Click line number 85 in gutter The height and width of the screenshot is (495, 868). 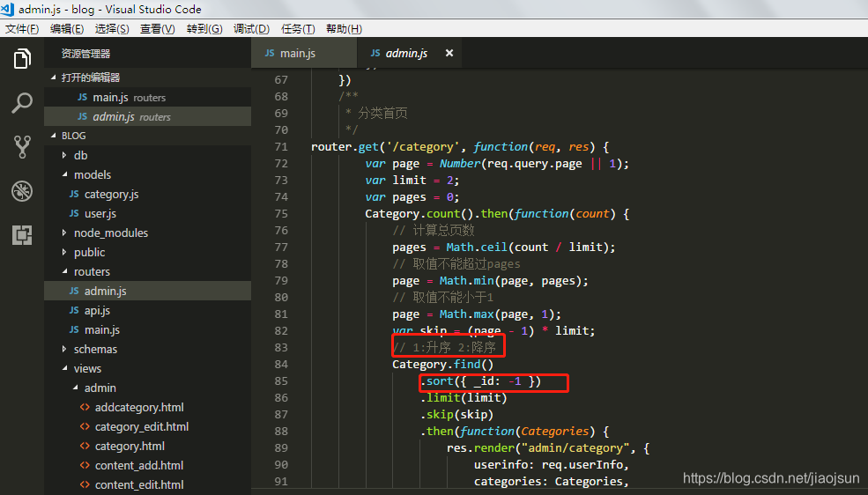pyautogui.click(x=281, y=381)
